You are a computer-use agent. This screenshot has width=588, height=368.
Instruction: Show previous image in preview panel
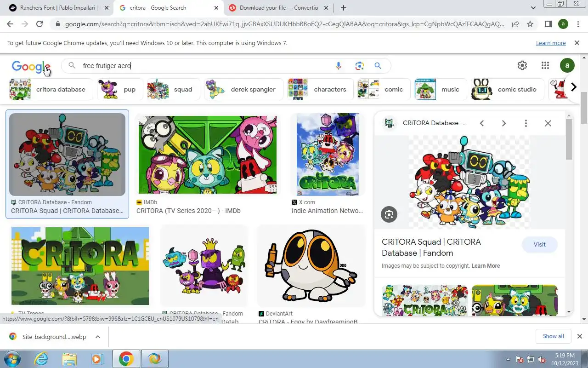coord(482,123)
